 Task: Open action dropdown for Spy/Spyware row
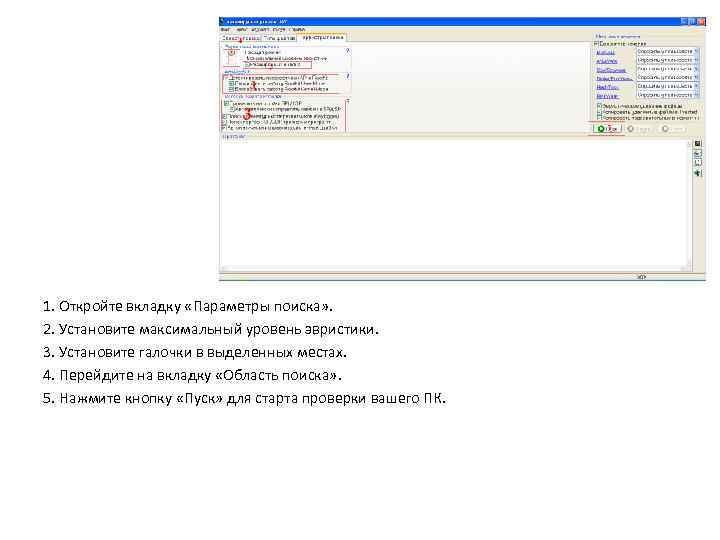pyautogui.click(x=696, y=69)
